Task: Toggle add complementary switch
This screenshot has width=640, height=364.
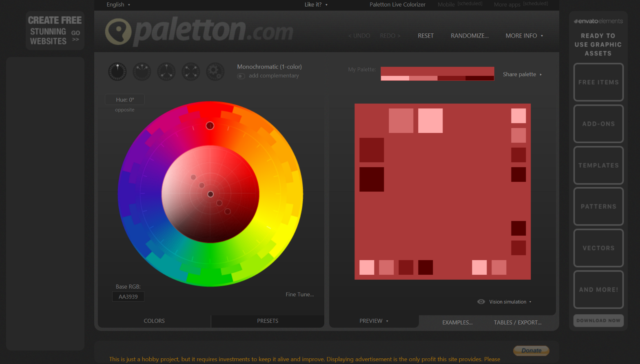Action: [x=241, y=76]
